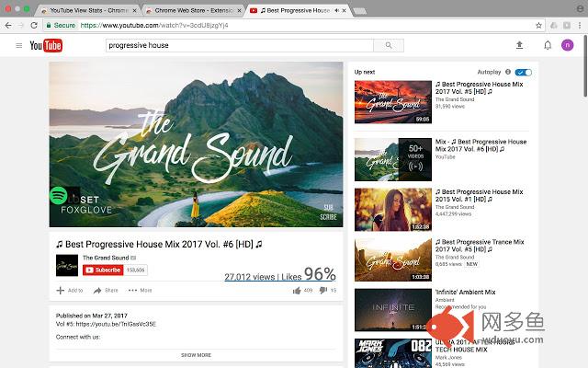Click the Secure padlock in address bar

49,25
